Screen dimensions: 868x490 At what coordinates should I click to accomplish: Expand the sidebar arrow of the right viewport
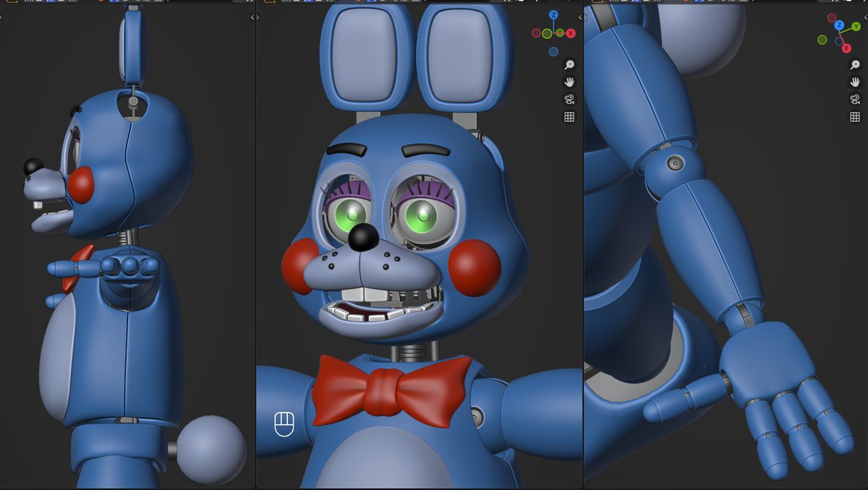point(866,17)
